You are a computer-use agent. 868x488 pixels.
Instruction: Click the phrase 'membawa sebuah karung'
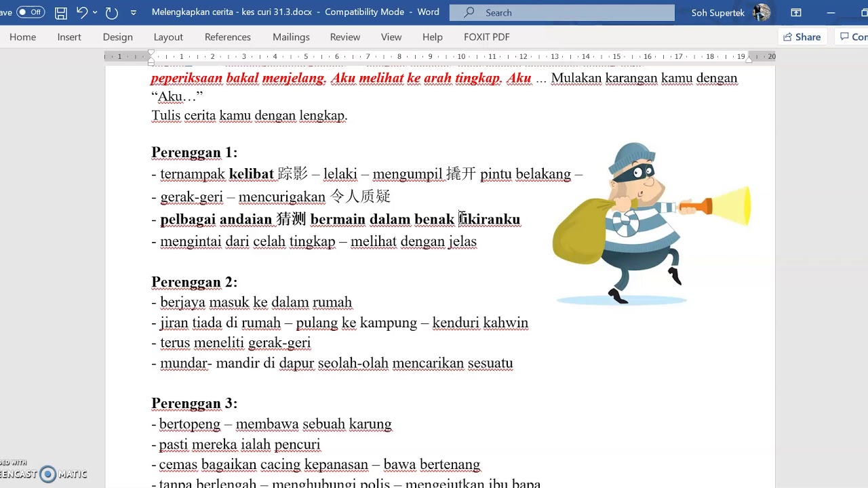click(314, 424)
